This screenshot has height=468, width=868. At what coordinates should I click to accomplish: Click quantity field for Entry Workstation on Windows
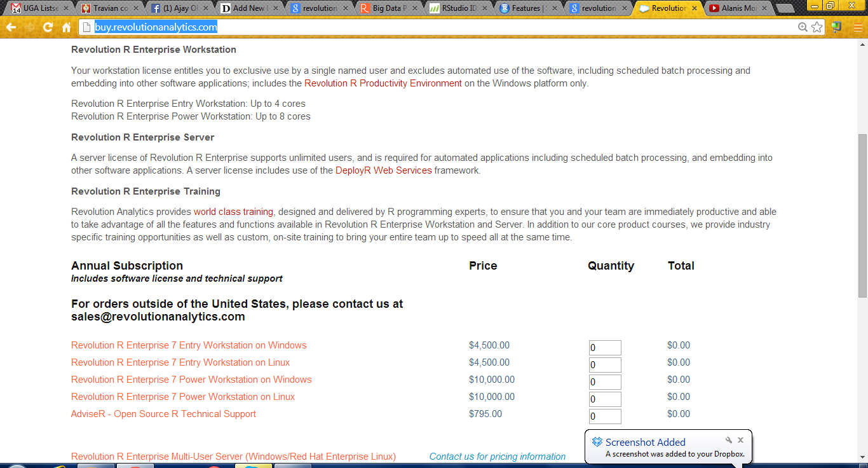pos(604,348)
